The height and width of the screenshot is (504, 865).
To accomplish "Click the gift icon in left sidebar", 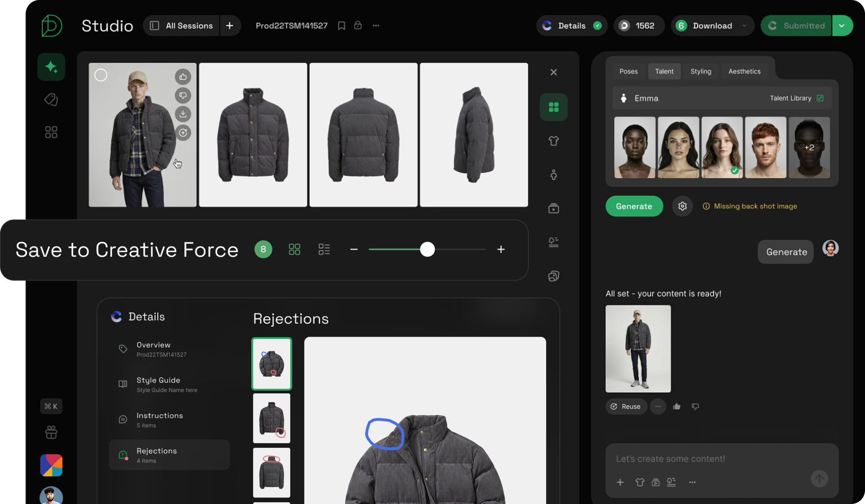I will pos(51,432).
